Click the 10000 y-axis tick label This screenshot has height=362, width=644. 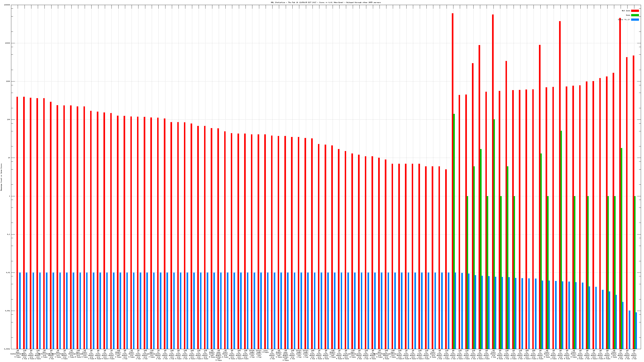8,43
